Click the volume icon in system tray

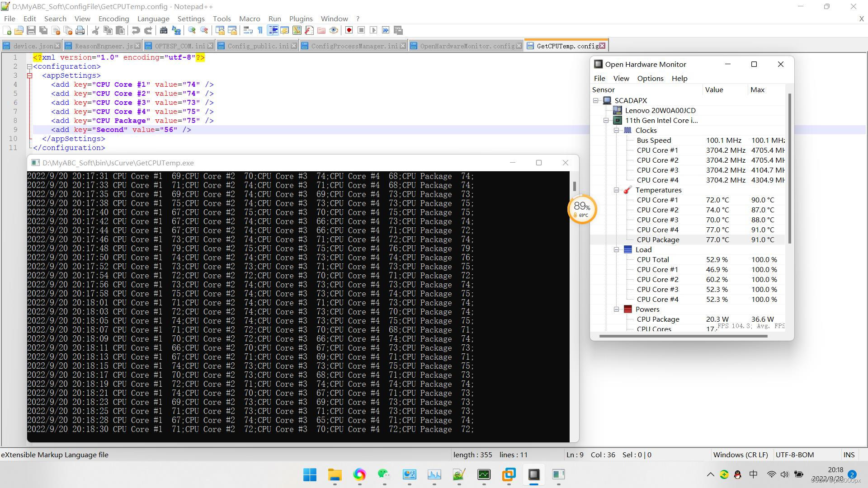[784, 474]
